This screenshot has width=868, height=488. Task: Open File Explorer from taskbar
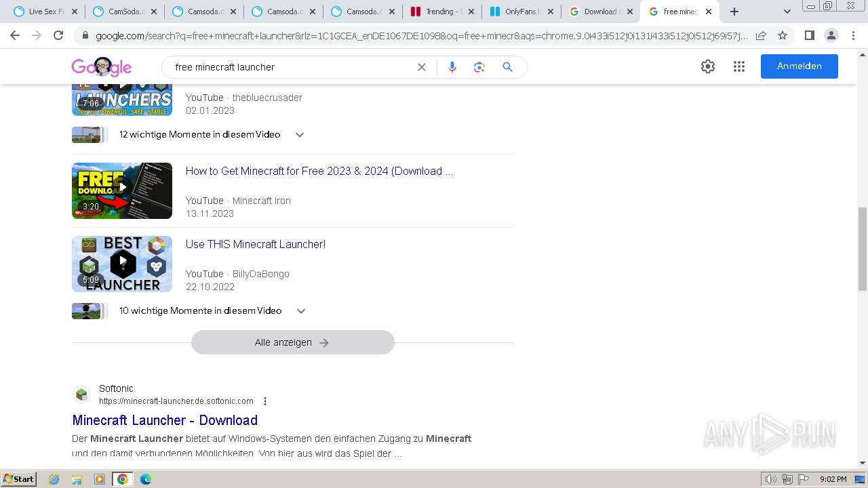point(77,479)
